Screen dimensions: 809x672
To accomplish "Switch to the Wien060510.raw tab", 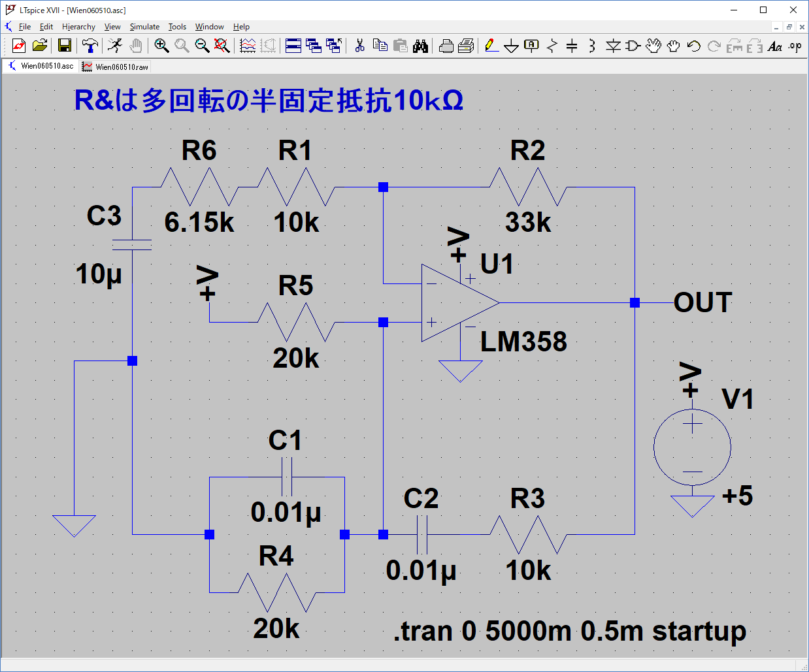I will (116, 67).
